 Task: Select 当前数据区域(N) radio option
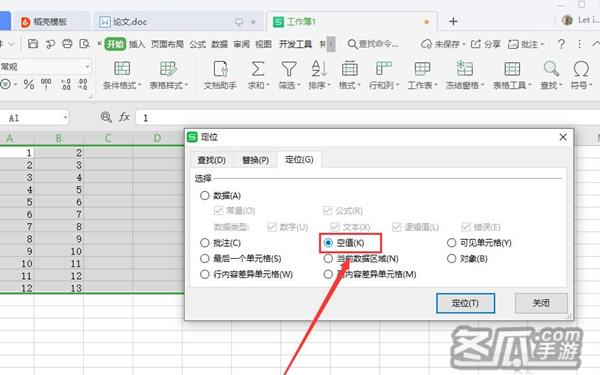click(328, 259)
